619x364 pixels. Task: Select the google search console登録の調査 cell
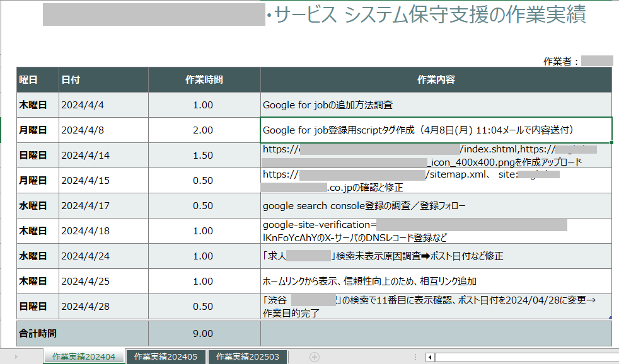(436, 206)
